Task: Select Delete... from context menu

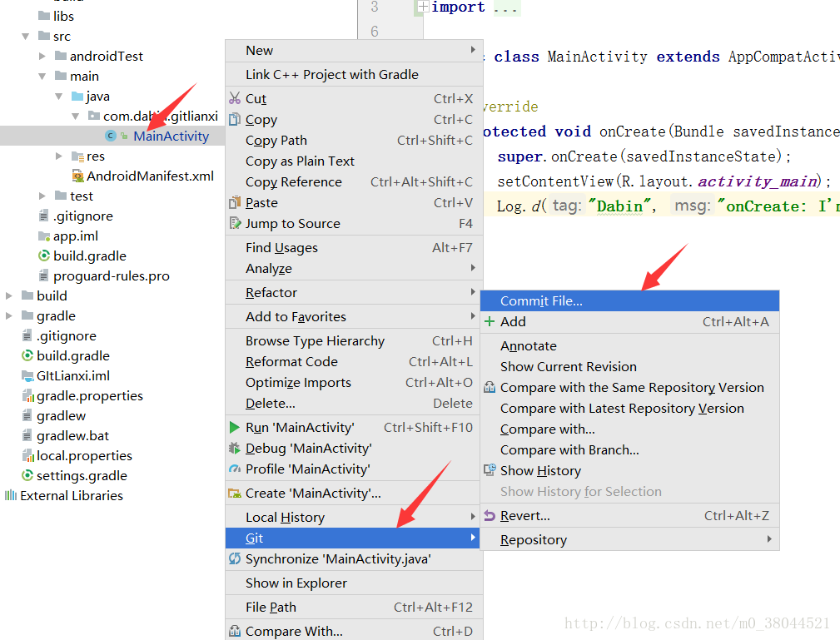Action: pyautogui.click(x=354, y=404)
